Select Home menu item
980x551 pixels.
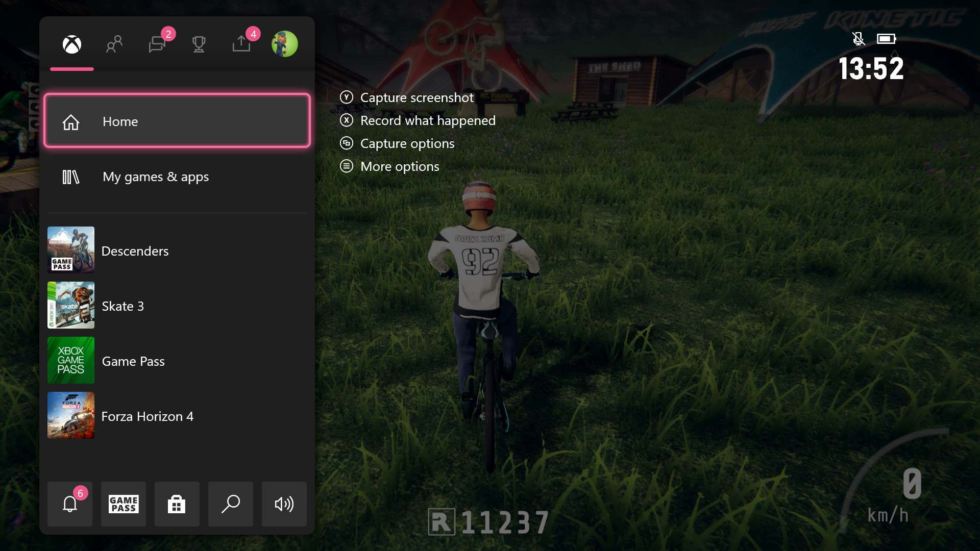[x=178, y=121]
